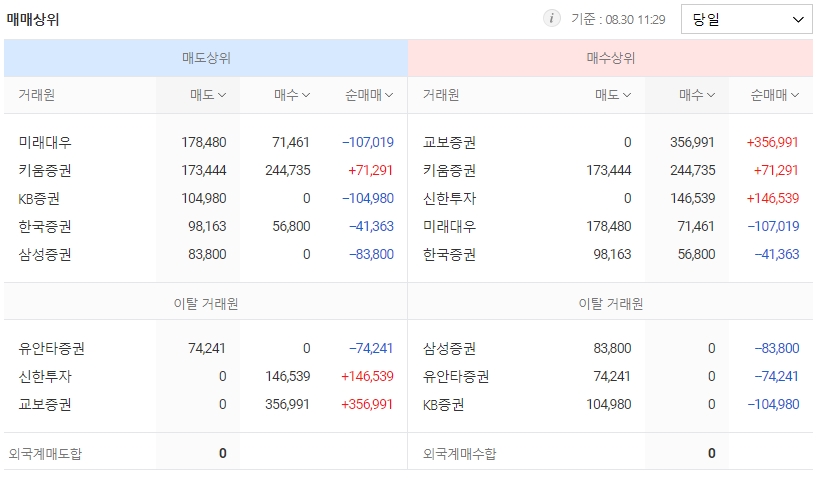Open the 당일 period dropdown

point(746,19)
